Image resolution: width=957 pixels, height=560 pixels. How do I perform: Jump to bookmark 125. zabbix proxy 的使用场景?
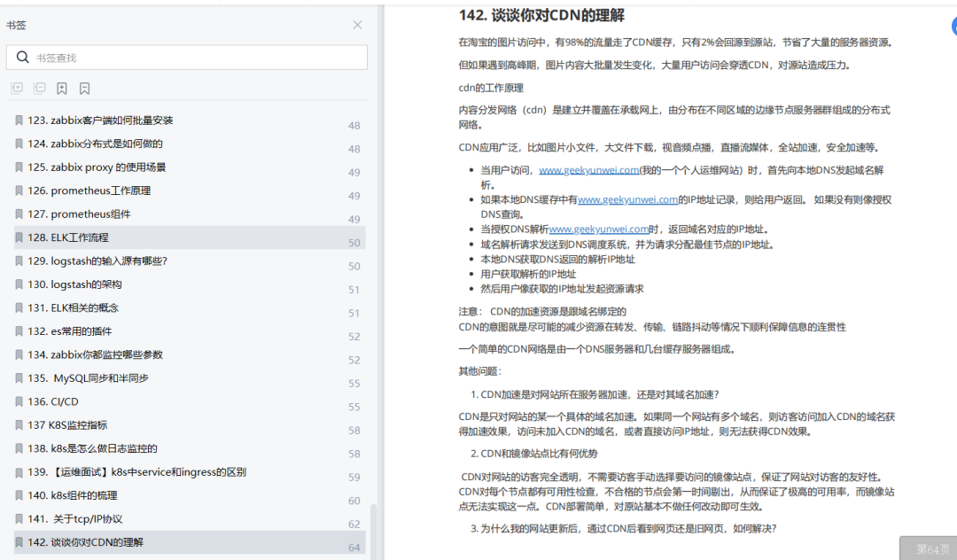coord(190,167)
